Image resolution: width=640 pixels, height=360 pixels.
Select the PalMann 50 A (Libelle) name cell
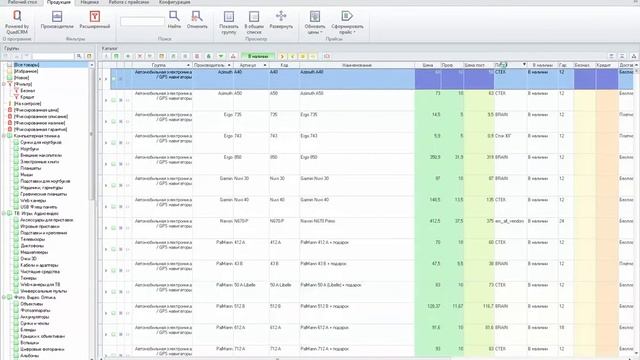tap(357, 292)
